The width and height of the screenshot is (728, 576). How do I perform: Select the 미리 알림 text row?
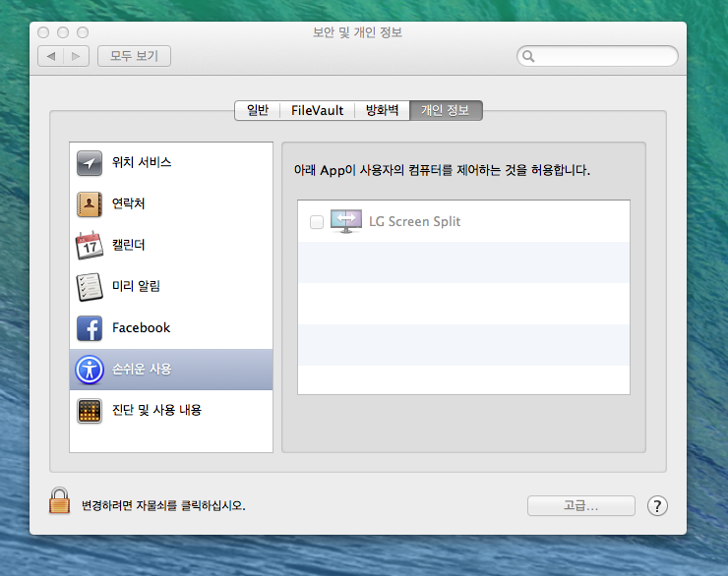point(136,286)
